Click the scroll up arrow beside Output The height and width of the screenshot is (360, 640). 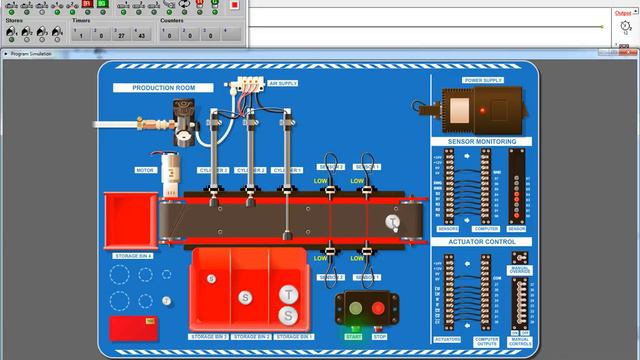[636, 12]
